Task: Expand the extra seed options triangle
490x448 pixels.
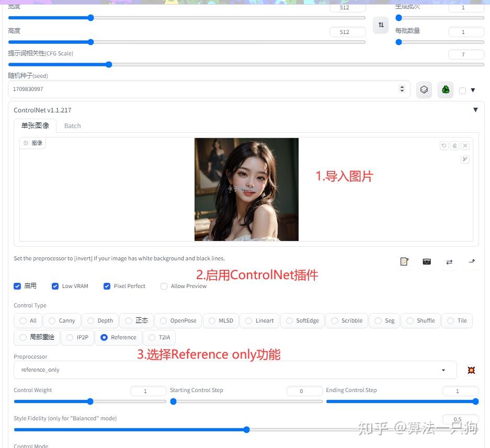Action: pyautogui.click(x=473, y=89)
